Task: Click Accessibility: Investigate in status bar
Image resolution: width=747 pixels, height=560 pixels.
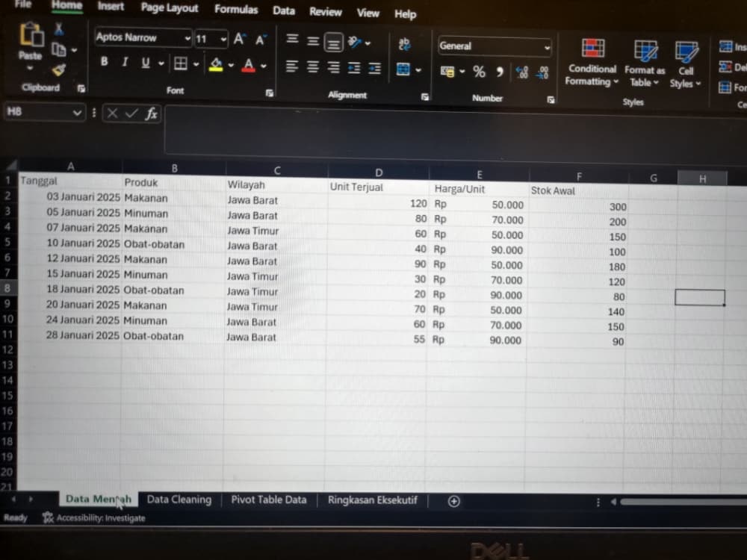Action: (x=94, y=517)
